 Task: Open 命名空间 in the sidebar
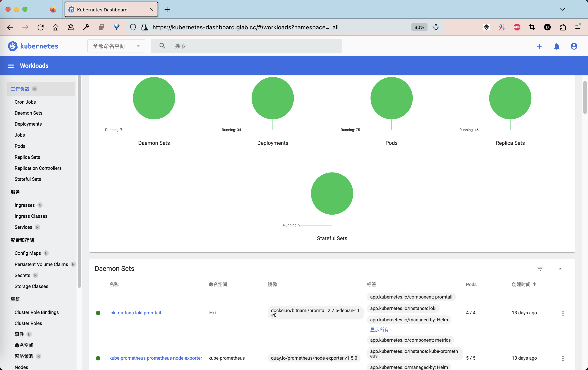[x=24, y=345]
